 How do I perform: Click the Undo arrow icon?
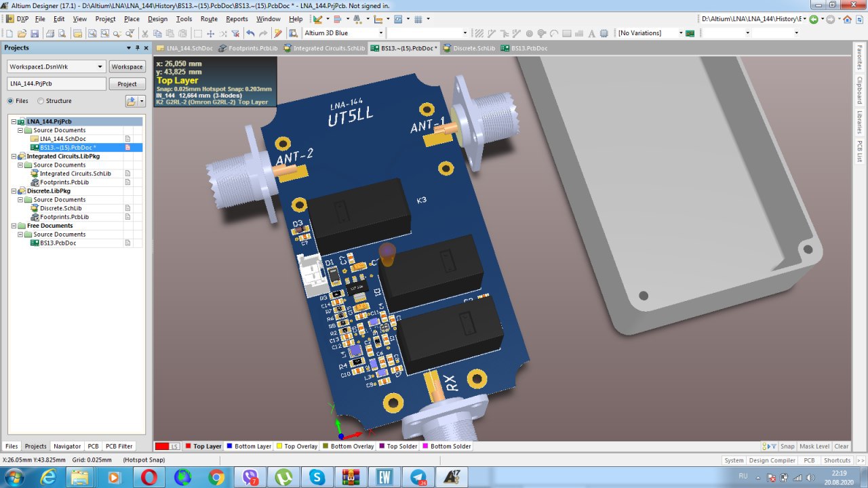pos(250,33)
